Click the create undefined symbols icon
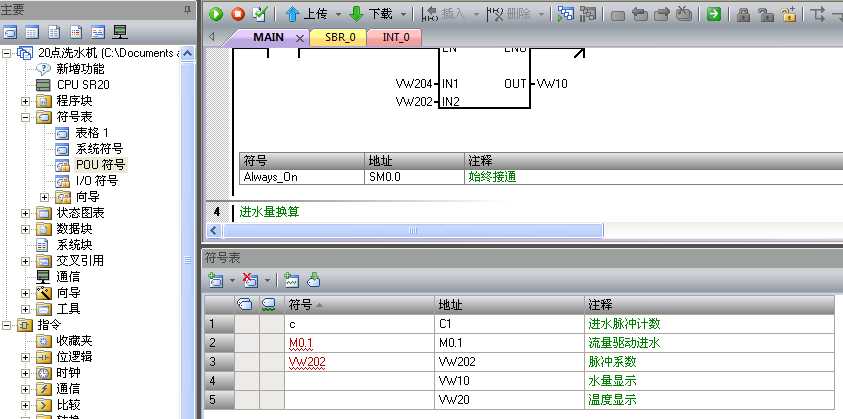Image resolution: width=843 pixels, height=419 pixels. (292, 281)
